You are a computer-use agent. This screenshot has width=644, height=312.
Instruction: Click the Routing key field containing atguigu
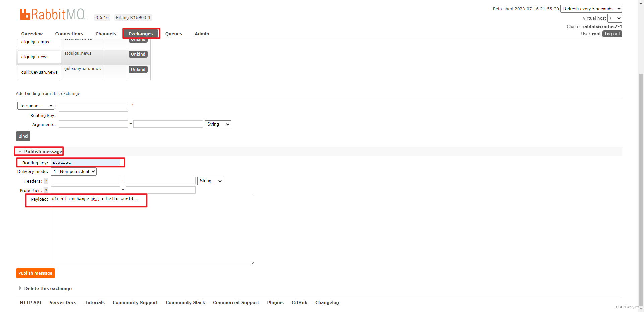pos(86,162)
